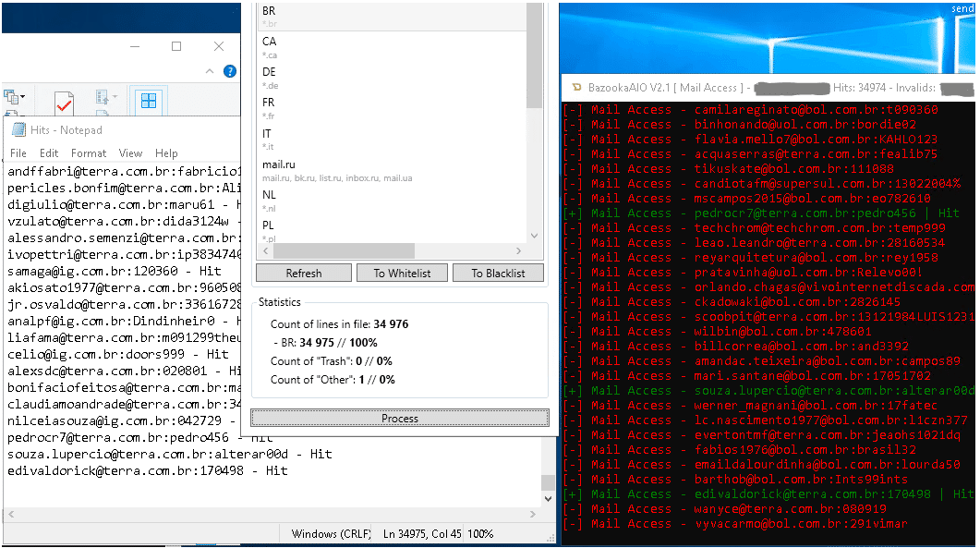Maximize the File Explorer window

176,46
